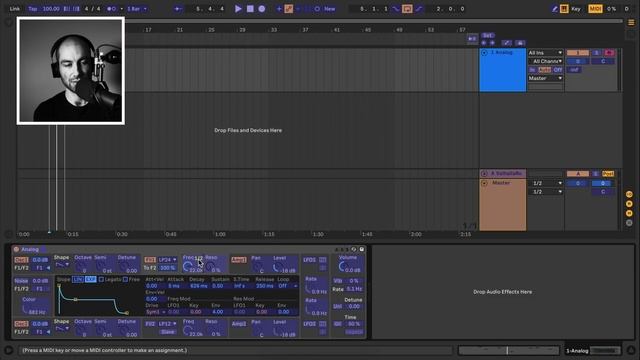Toggle the Analog device activator
640x360 pixels.
click(16, 249)
